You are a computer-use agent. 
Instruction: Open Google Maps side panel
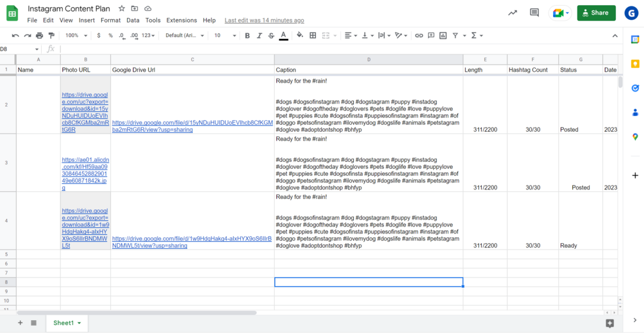coord(635,137)
